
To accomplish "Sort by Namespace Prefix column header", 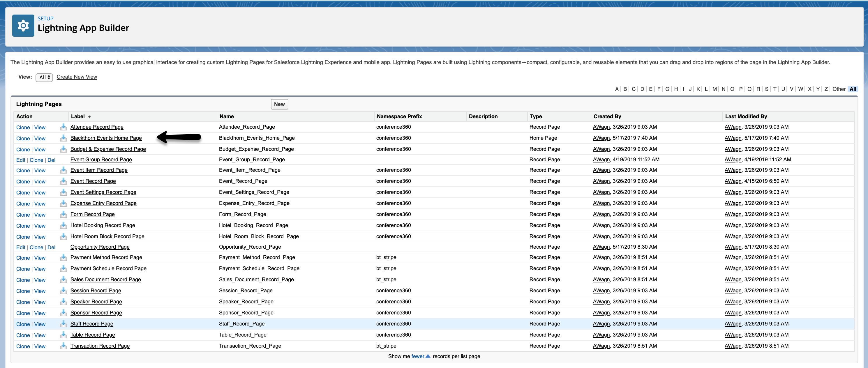I will coord(399,116).
